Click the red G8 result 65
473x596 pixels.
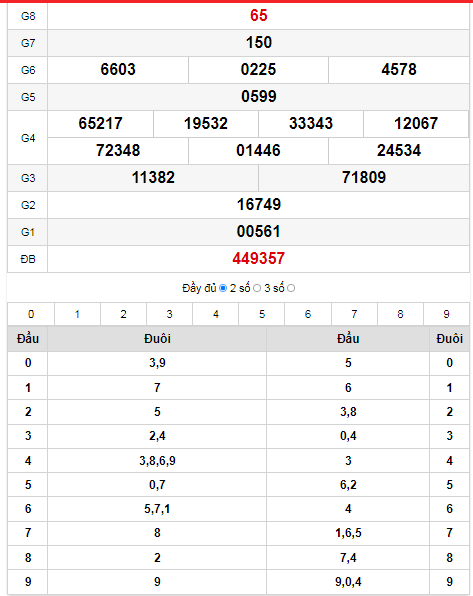tap(259, 16)
